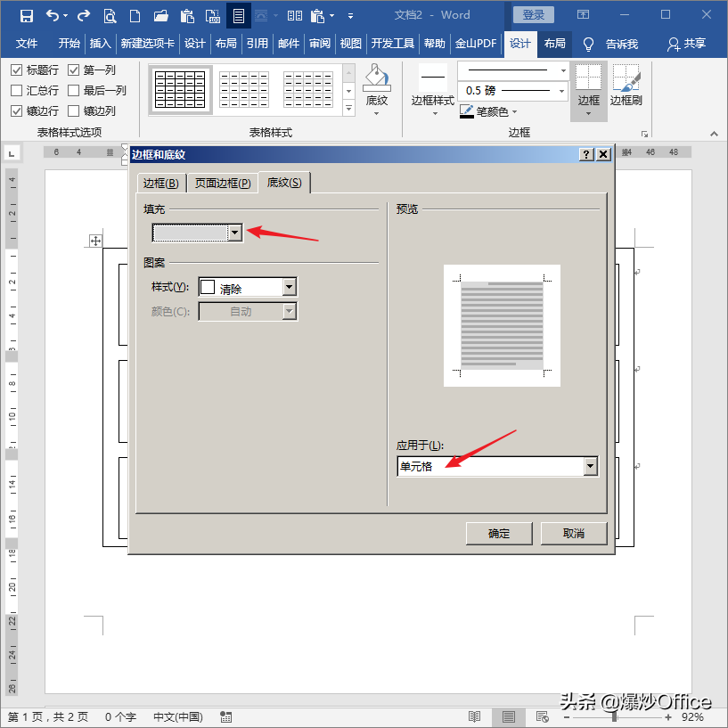Expand the table styles gallery
This screenshot has width=728, height=728.
[x=348, y=109]
